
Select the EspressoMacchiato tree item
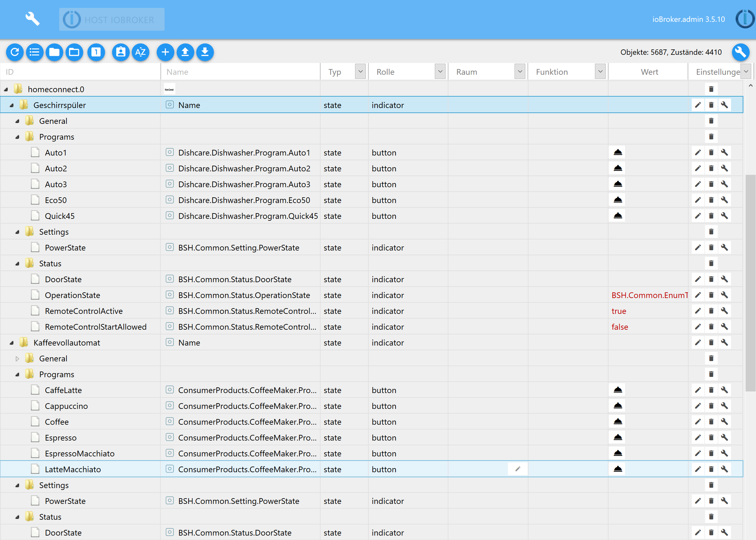pyautogui.click(x=80, y=454)
